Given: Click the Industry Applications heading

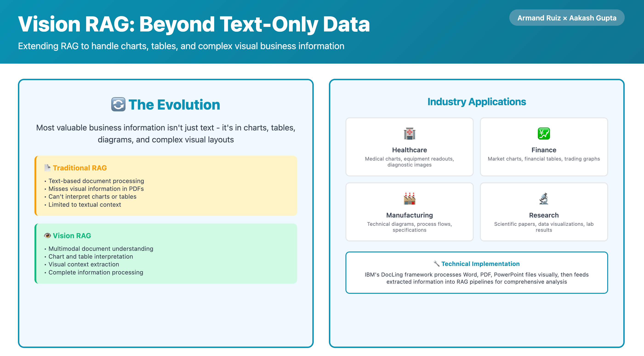Looking at the screenshot, I should (476, 102).
